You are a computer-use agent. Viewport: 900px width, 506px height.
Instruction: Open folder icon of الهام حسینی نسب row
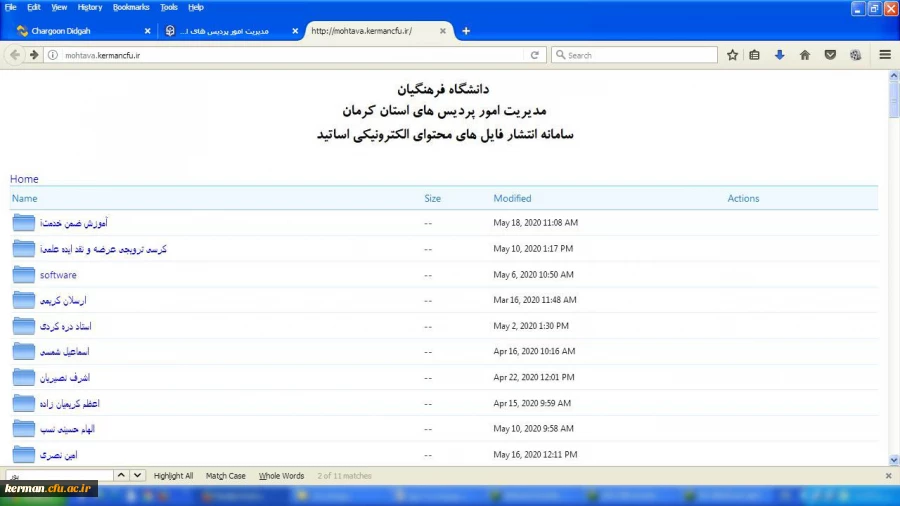[24, 429]
